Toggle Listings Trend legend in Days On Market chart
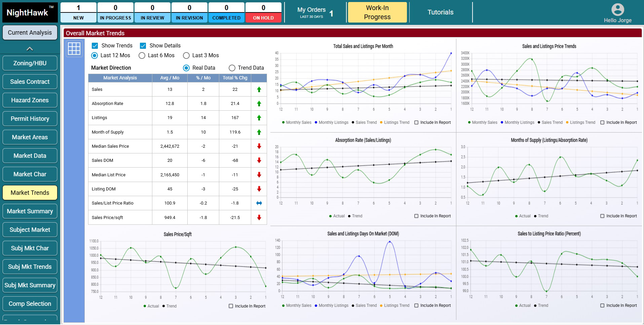Screen dimensions: 644x325 [x=394, y=305]
